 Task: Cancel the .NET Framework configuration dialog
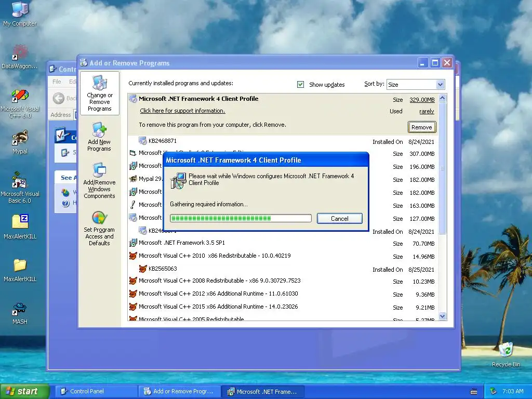(x=340, y=219)
